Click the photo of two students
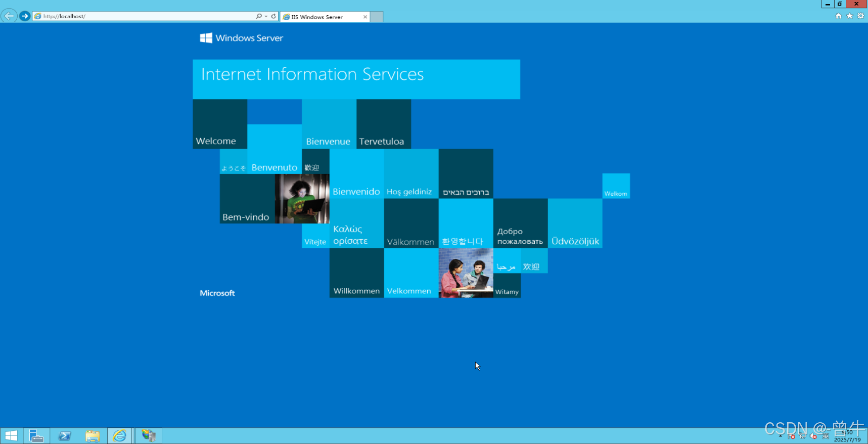The width and height of the screenshot is (868, 444). click(x=466, y=273)
